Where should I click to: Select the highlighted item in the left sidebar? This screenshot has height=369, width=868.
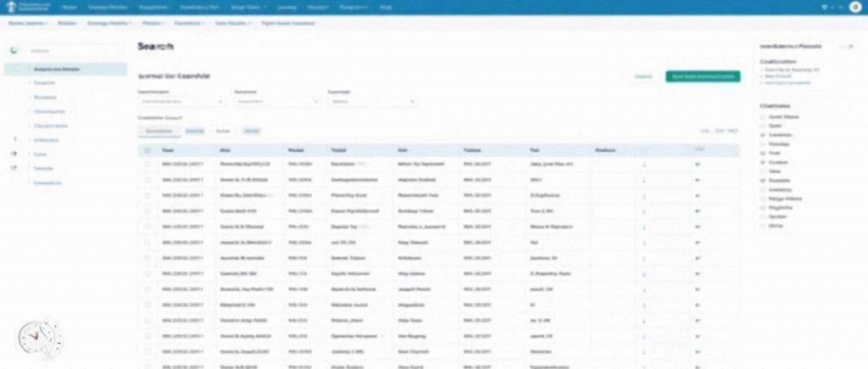67,68
